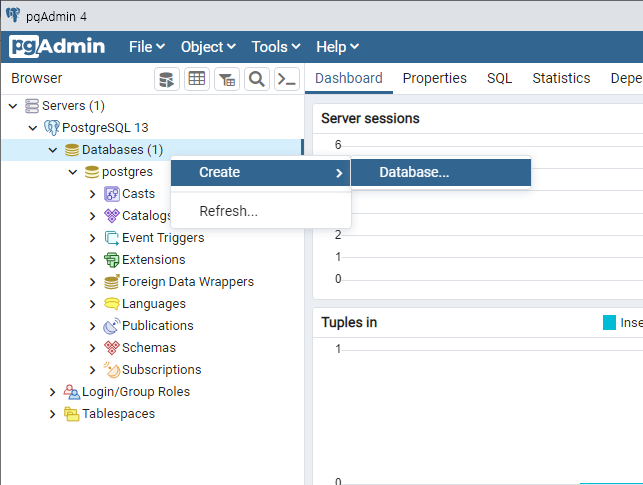Click the Databases node stacked disk icon
Screen dimensions: 643x485
pyautogui.click(x=72, y=150)
